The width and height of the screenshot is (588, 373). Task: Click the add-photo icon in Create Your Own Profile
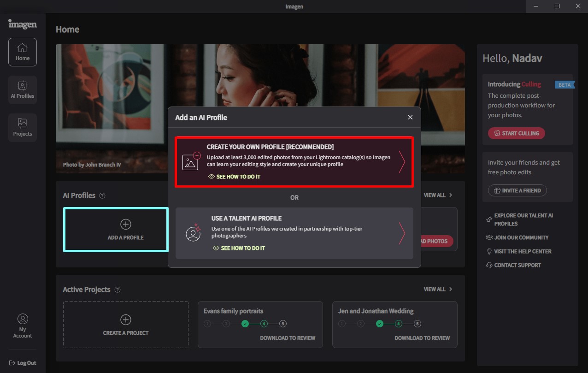192,160
